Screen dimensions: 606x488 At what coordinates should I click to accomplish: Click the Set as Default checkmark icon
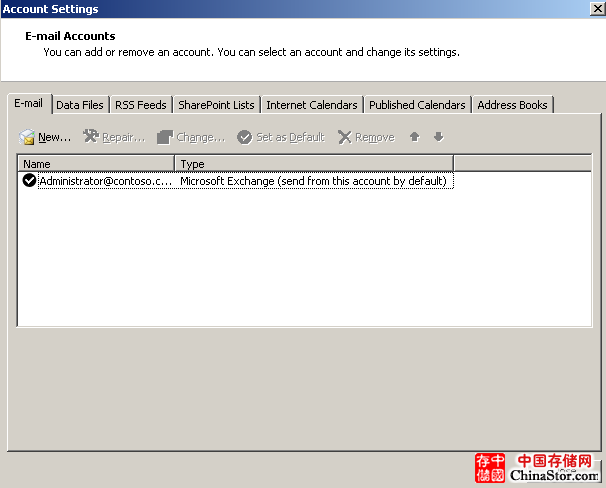(x=244, y=137)
